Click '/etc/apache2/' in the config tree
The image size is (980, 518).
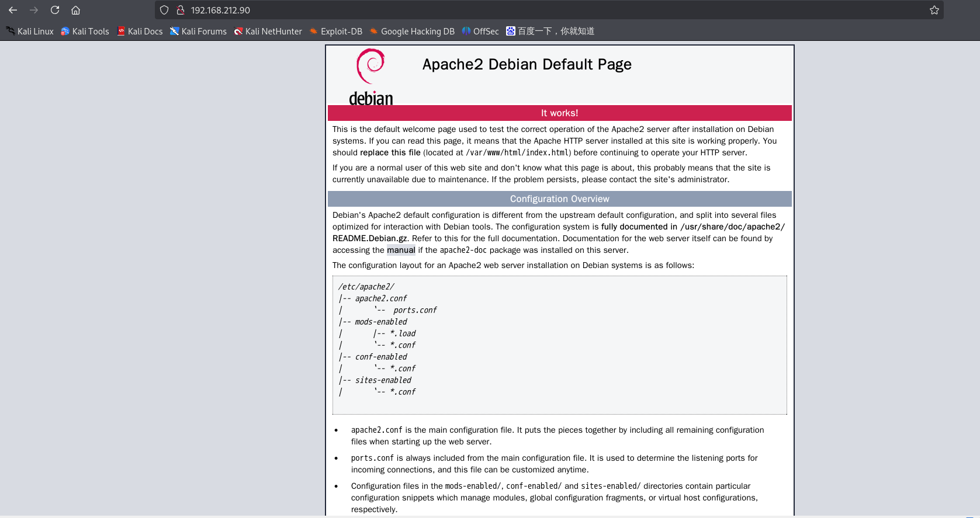pyautogui.click(x=366, y=287)
